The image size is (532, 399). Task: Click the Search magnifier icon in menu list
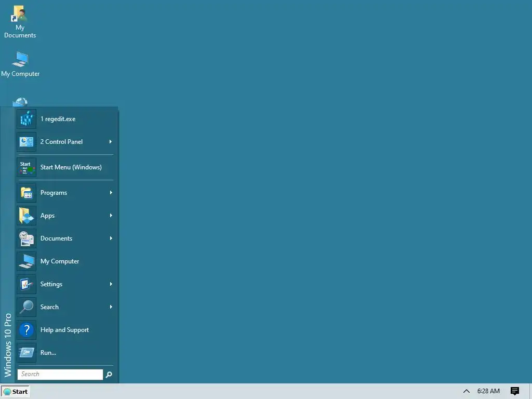(26, 307)
